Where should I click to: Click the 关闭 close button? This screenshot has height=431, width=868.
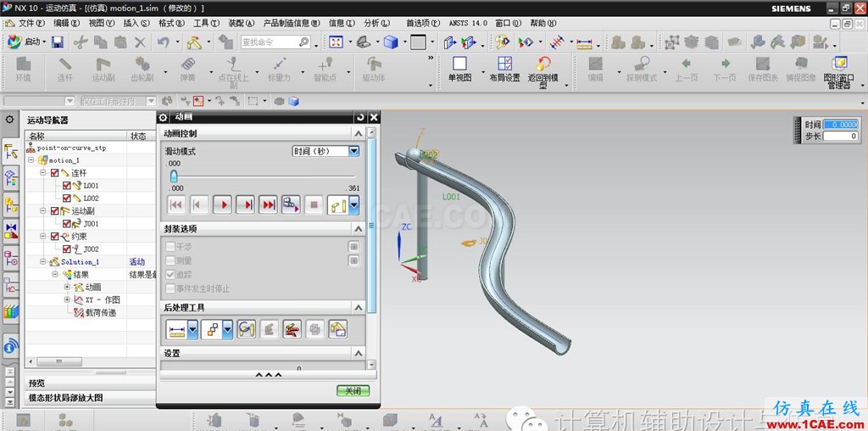coord(353,390)
